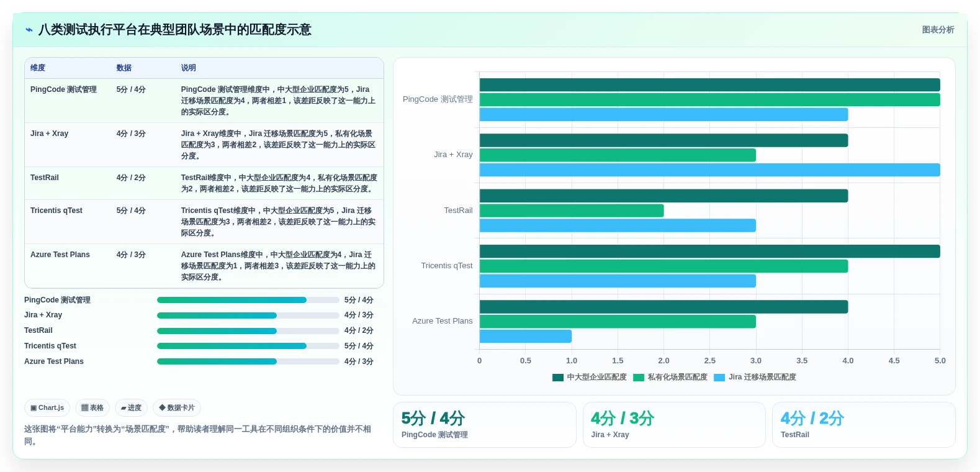Click the Jira + Xray description text in table
Viewport: 980px width, 472px height.
click(x=279, y=145)
